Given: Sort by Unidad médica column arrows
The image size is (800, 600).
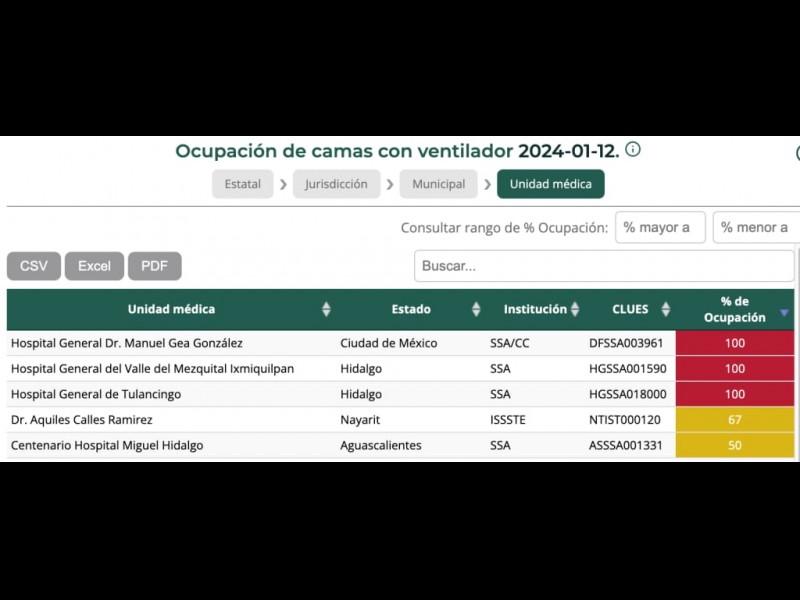Looking at the screenshot, I should [326, 310].
